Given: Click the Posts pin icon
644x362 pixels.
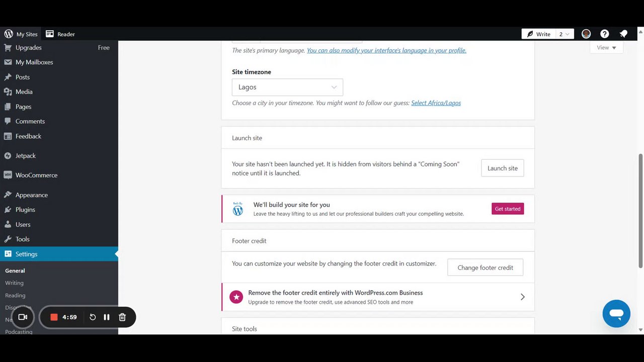Looking at the screenshot, I should click(8, 77).
